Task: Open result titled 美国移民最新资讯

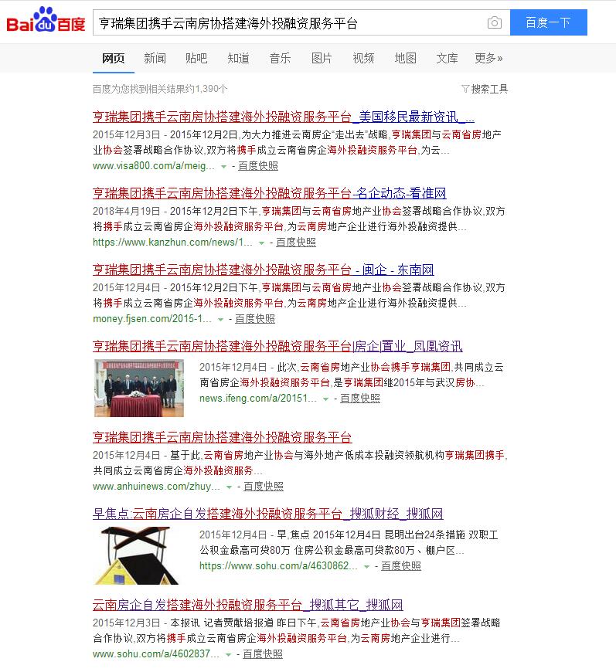Action: click(x=284, y=117)
